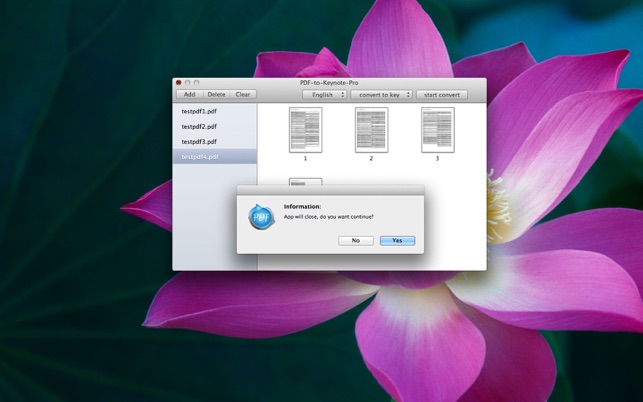Open page 1 thumbnail preview

pos(306,130)
